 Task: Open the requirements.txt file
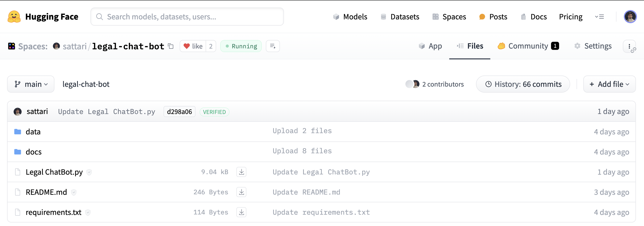click(x=54, y=212)
